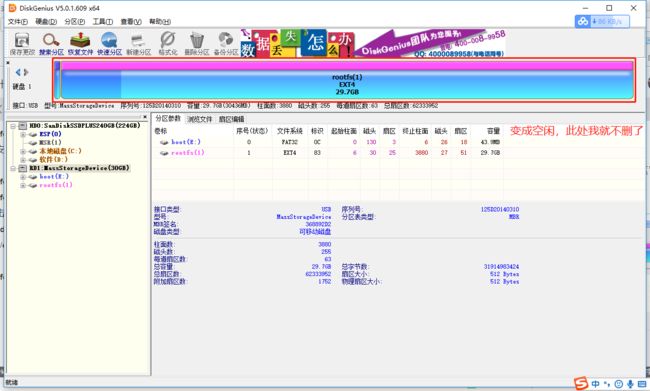Click the drive icon beside rootfs(1) in table
This screenshot has width=650, height=391.
tap(164, 153)
